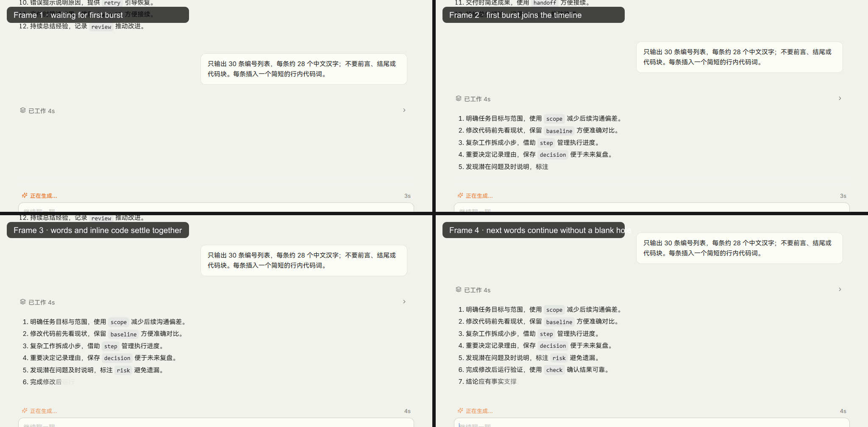Click the check code chip in Frame 4

click(x=554, y=370)
